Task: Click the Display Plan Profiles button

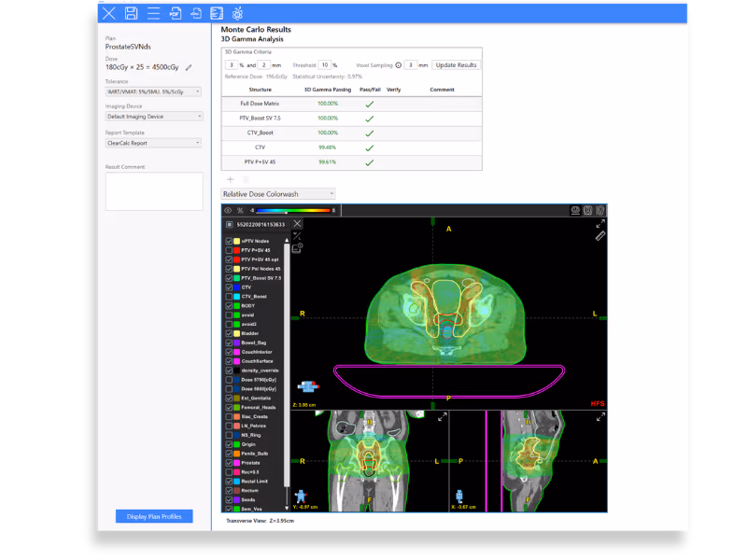Action: (154, 516)
